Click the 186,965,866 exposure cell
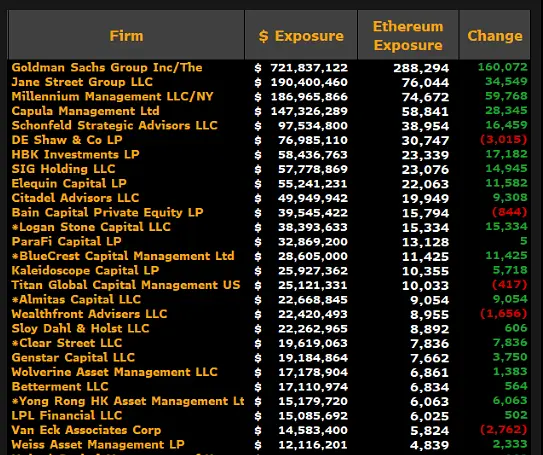This screenshot has width=543, height=455. click(x=309, y=97)
